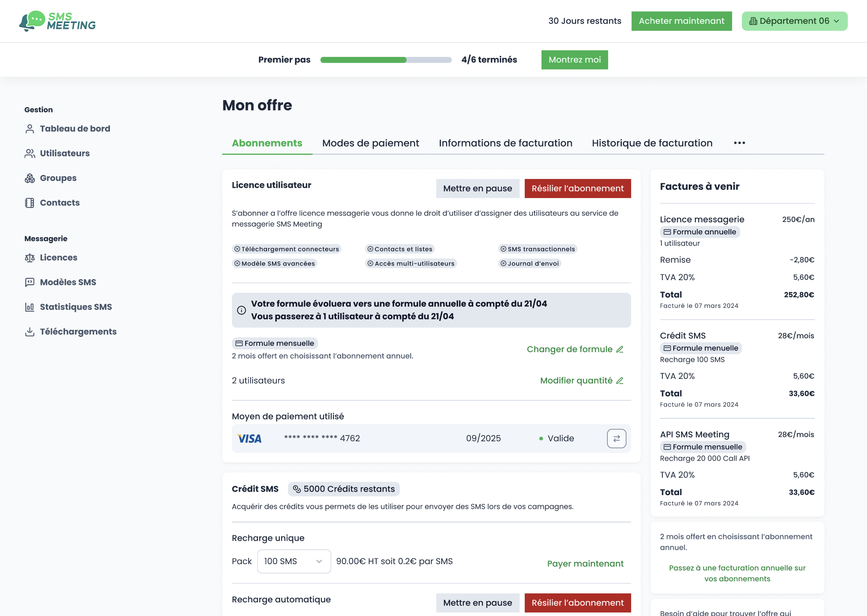
Task: Open Téléchargements page
Action: (71, 332)
